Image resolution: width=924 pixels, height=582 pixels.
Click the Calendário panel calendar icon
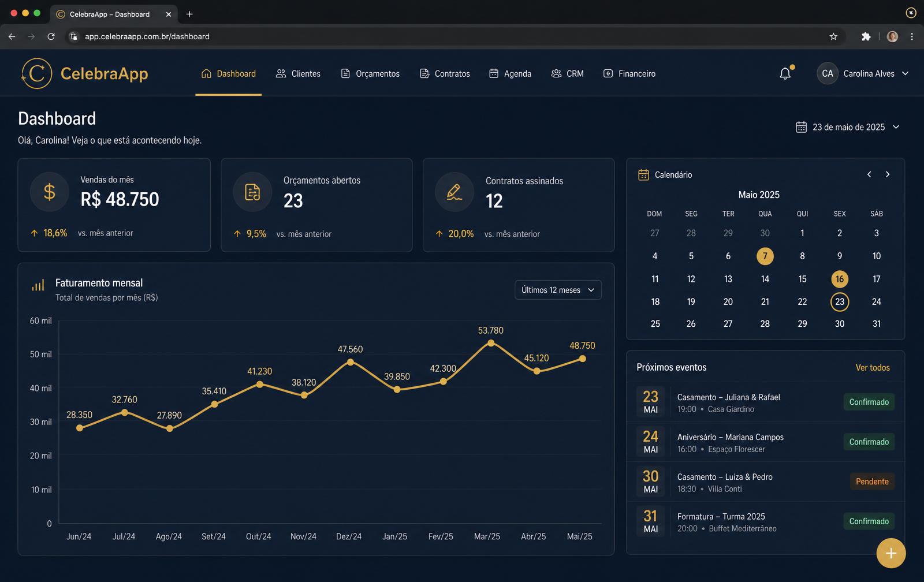pos(643,174)
